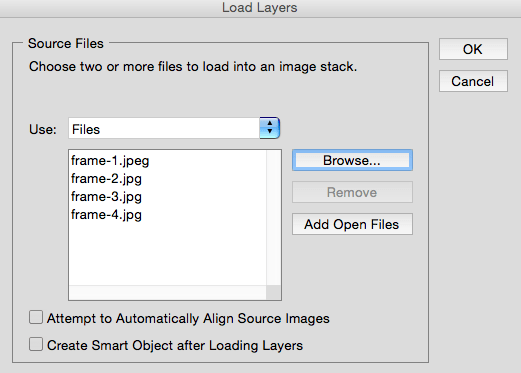This screenshot has width=521, height=373.
Task: Click Add Open Files
Action: click(352, 224)
